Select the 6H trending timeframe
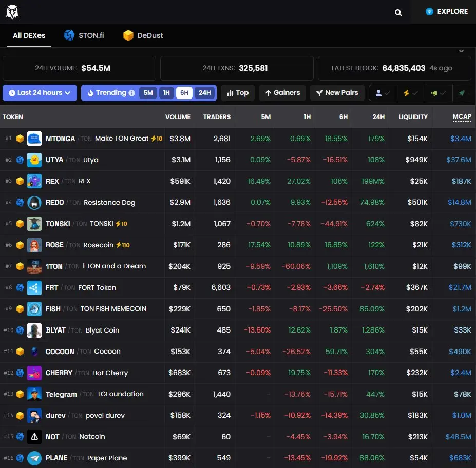This screenshot has width=476, height=468. [184, 93]
